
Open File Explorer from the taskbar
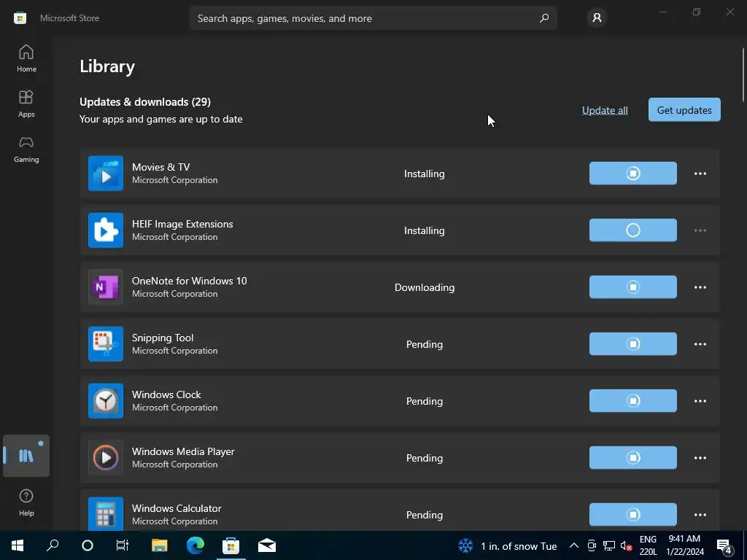coord(160,545)
